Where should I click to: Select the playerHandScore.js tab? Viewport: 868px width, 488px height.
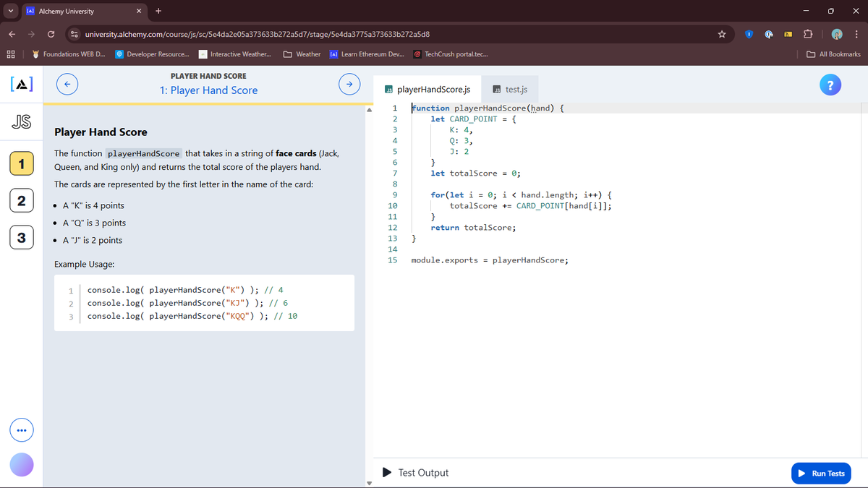pyautogui.click(x=427, y=90)
